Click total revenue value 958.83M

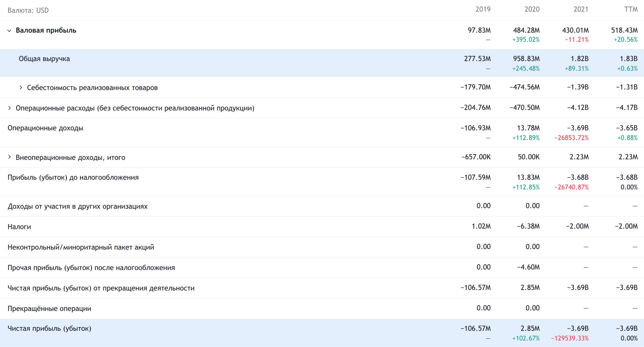[526, 59]
